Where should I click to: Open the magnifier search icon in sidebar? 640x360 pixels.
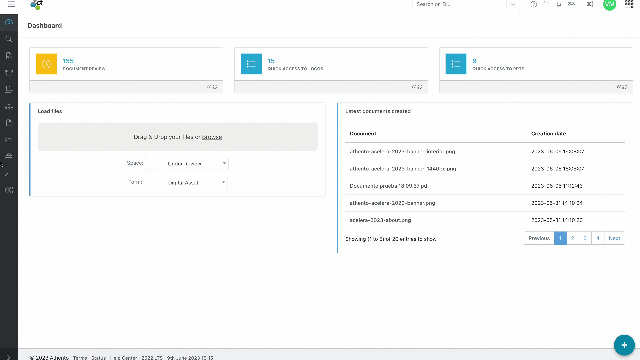[x=9, y=39]
